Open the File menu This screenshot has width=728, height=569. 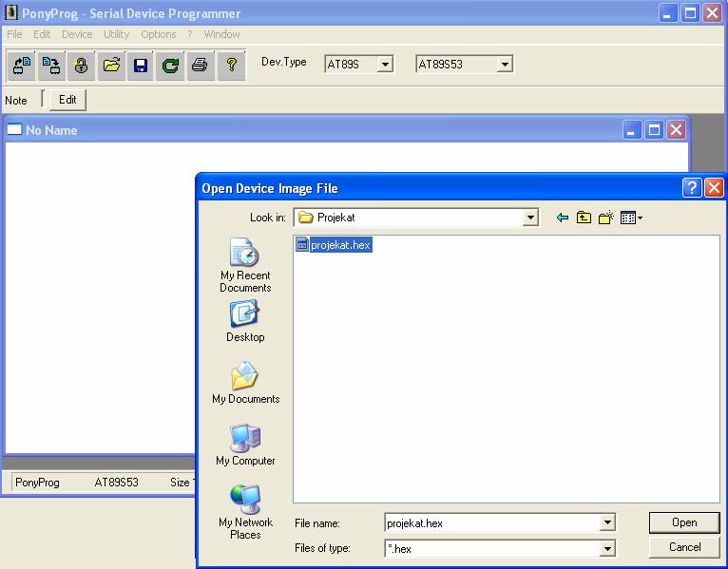(x=14, y=34)
